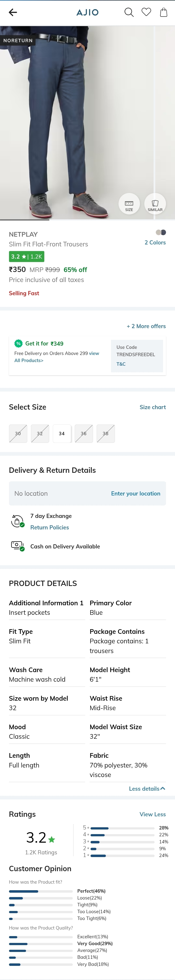Image resolution: width=175 pixels, height=980 pixels.
Task: Open the Size chart
Action: [x=153, y=407]
